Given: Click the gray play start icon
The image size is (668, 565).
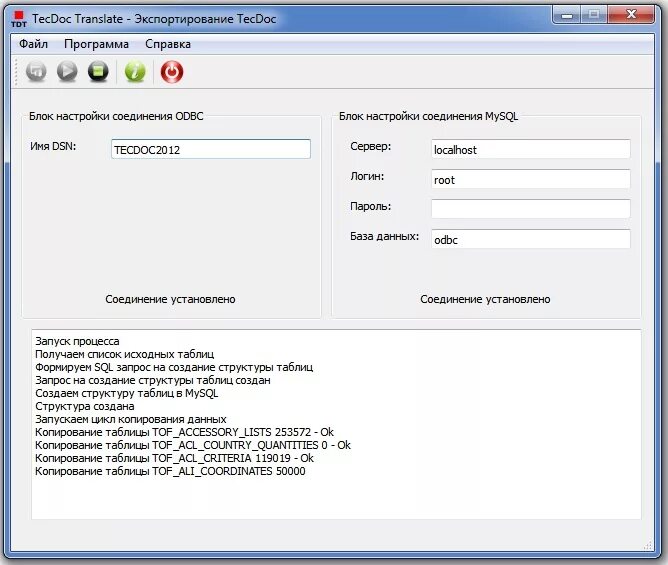Looking at the screenshot, I should 67,71.
